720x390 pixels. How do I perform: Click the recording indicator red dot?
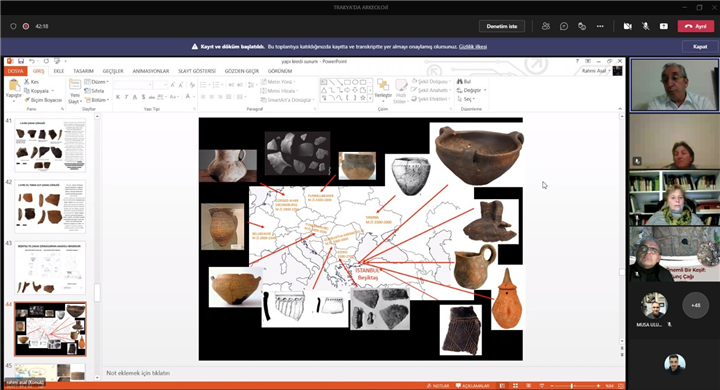26,26
